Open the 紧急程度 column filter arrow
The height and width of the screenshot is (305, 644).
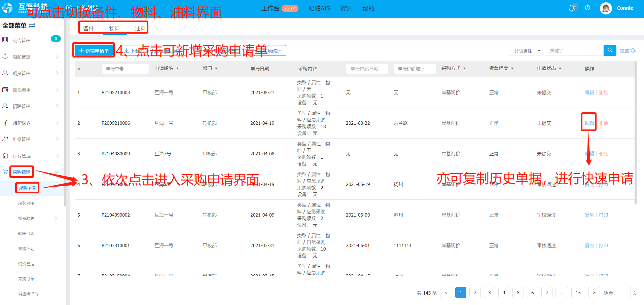512,69
